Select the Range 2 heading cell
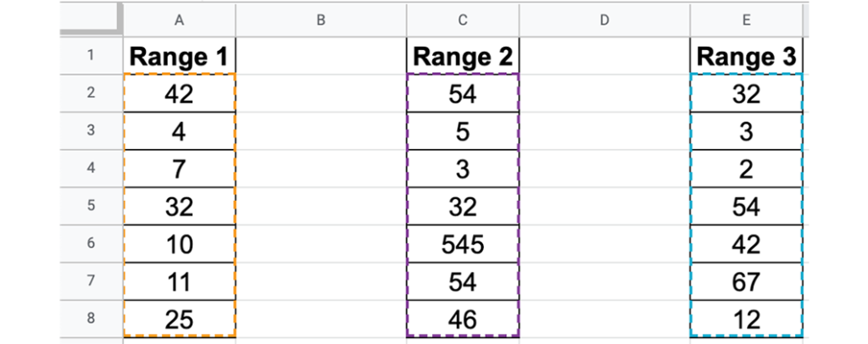This screenshot has height=344, width=868. click(x=462, y=57)
